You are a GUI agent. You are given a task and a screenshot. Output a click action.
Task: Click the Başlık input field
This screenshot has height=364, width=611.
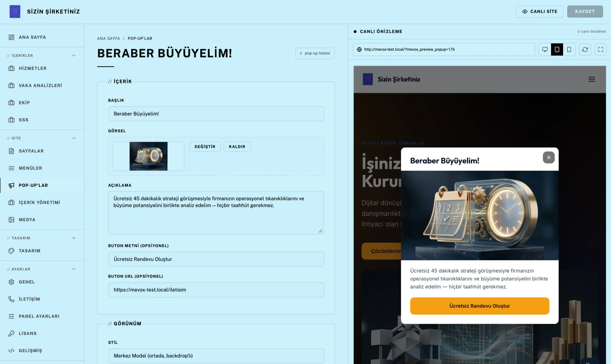click(216, 114)
